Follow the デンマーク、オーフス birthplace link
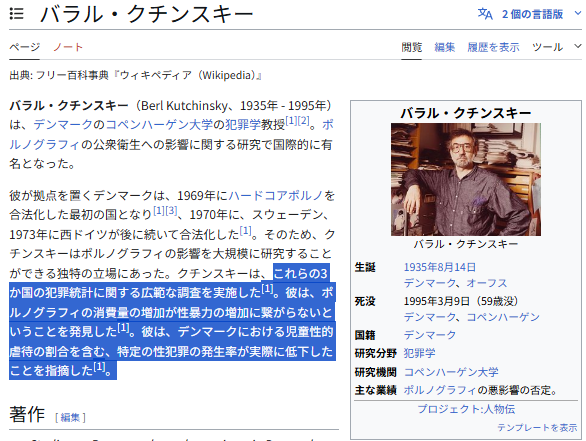Image resolution: width=586 pixels, height=441 pixels. (455, 283)
